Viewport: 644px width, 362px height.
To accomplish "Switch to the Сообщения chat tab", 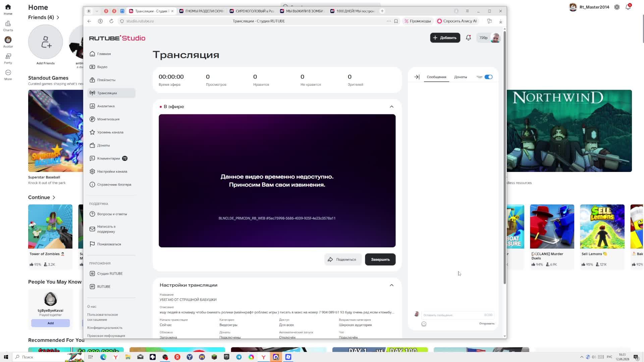I will point(436,77).
